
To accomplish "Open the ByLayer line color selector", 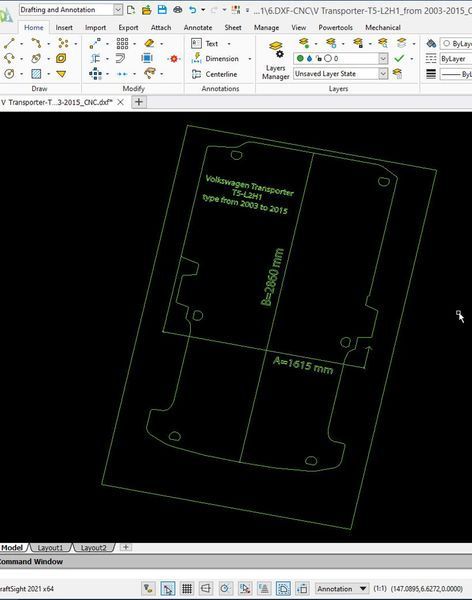I will click(456, 44).
